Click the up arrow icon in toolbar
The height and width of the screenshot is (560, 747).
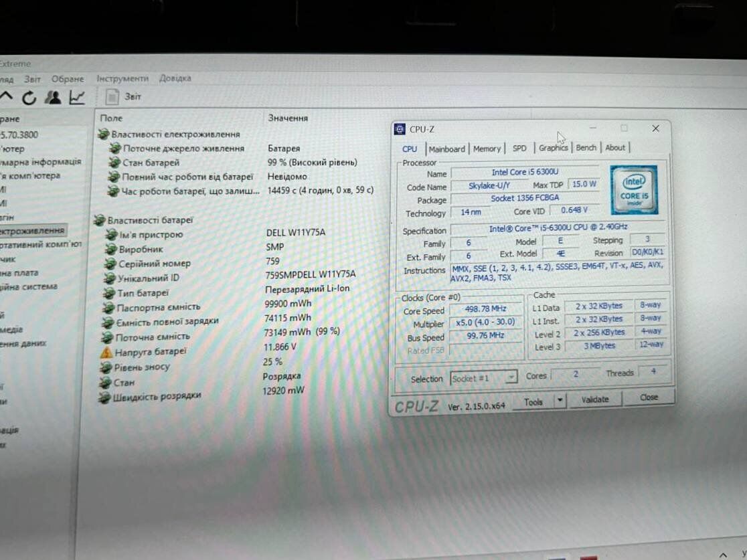click(6, 98)
